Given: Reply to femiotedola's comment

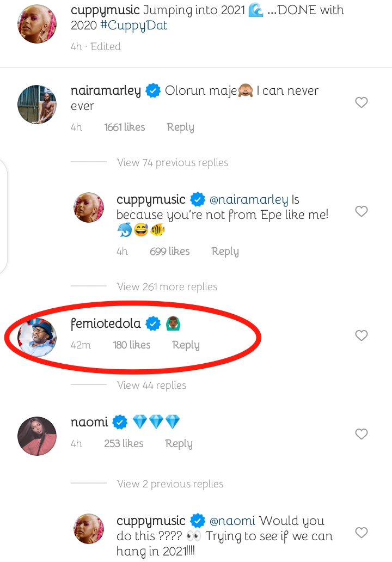Looking at the screenshot, I should click(186, 345).
